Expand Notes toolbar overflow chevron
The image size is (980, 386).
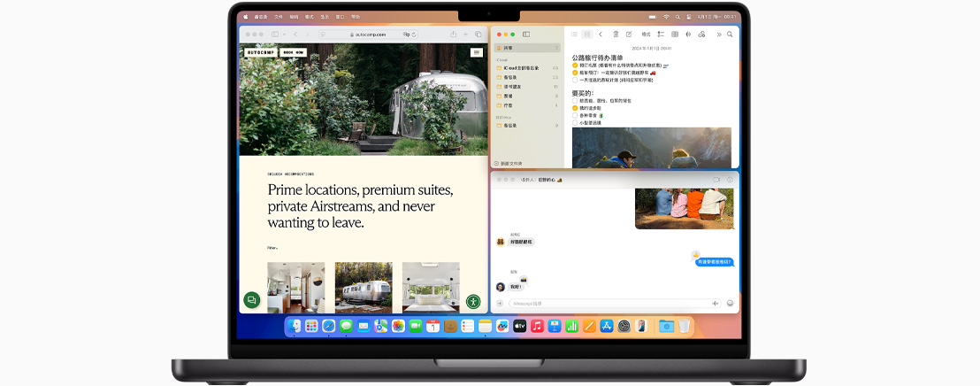pyautogui.click(x=718, y=35)
